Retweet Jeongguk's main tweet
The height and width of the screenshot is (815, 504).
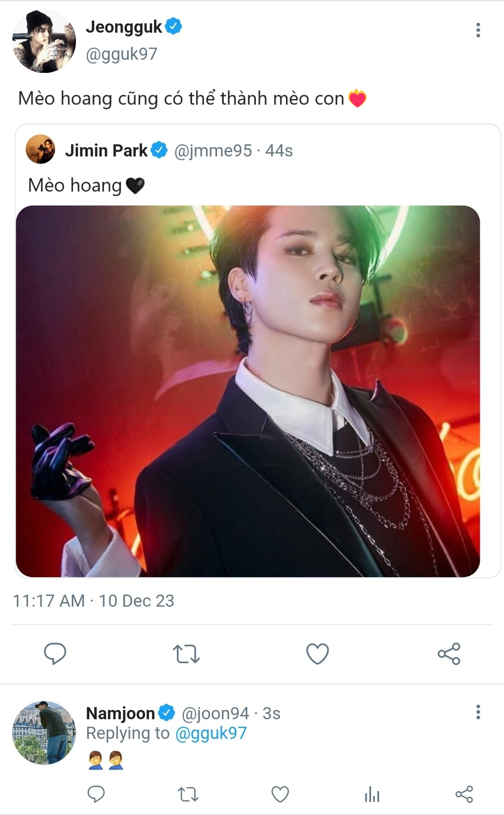[x=186, y=654]
